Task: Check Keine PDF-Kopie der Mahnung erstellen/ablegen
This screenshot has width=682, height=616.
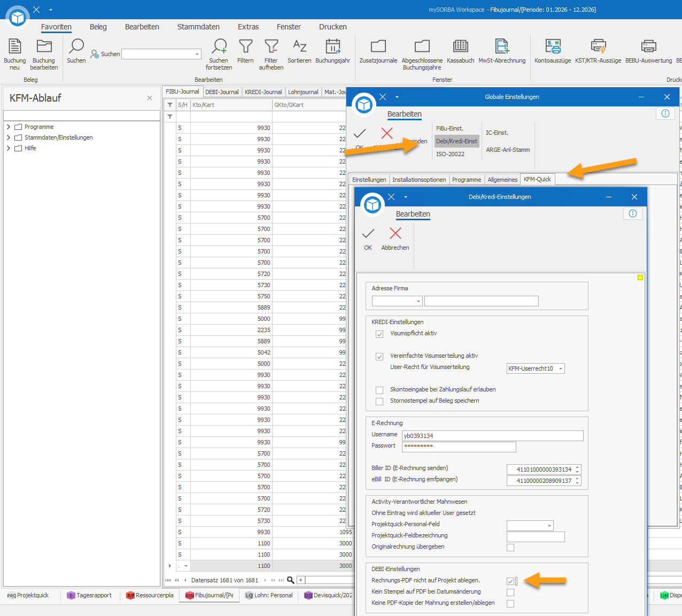Action: [510, 604]
